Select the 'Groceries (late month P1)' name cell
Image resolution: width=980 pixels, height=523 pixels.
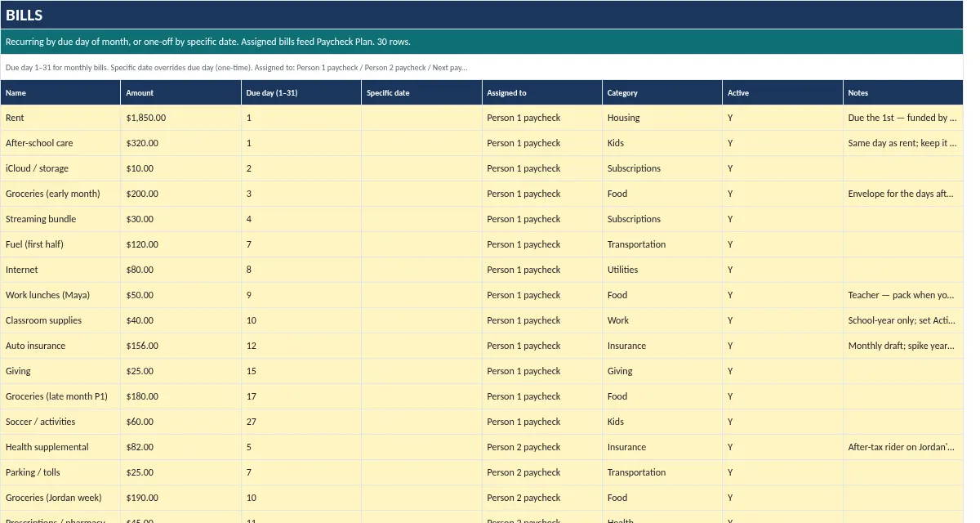point(60,396)
